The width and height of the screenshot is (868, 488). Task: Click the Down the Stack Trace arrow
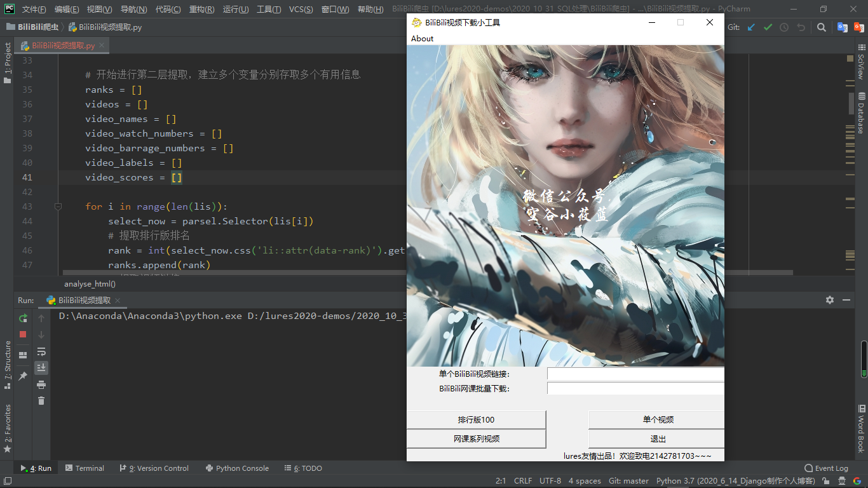pyautogui.click(x=41, y=334)
